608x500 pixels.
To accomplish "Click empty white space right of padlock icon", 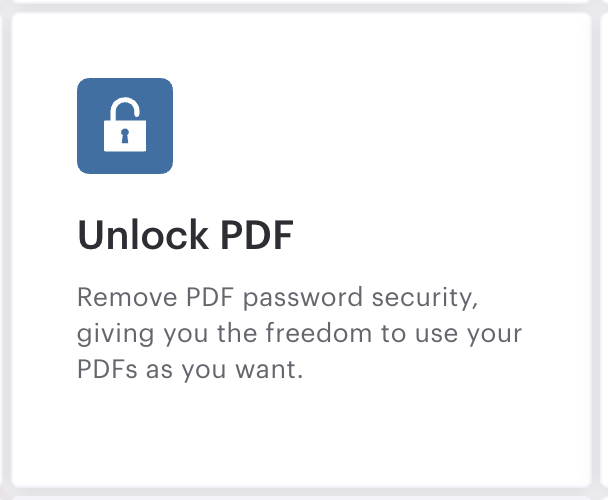I will pyautogui.click(x=380, y=125).
